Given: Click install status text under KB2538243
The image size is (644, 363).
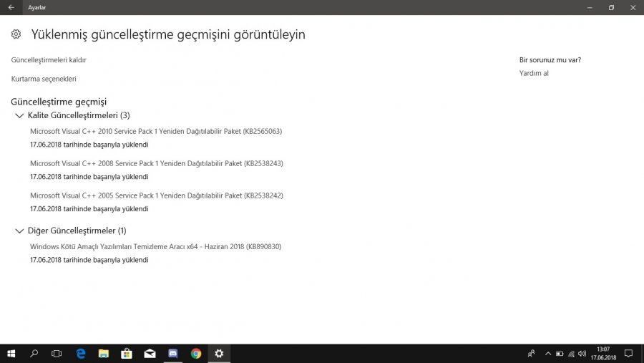Looking at the screenshot, I should (89, 177).
